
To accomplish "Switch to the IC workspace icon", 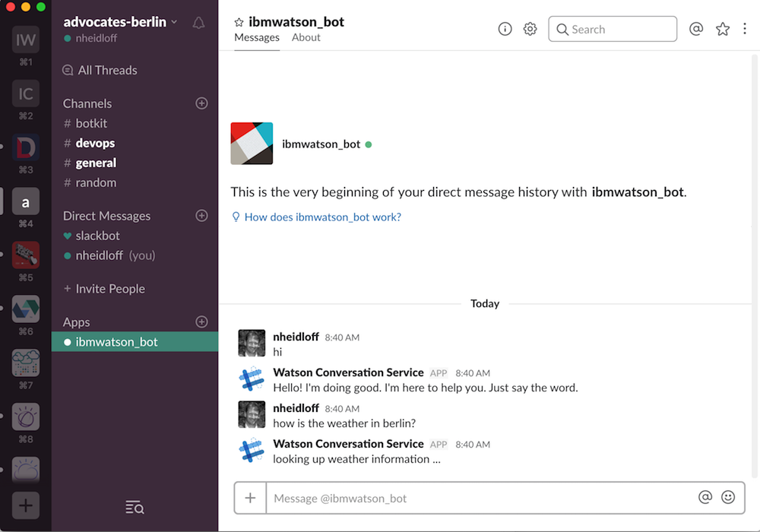I will pos(26,93).
